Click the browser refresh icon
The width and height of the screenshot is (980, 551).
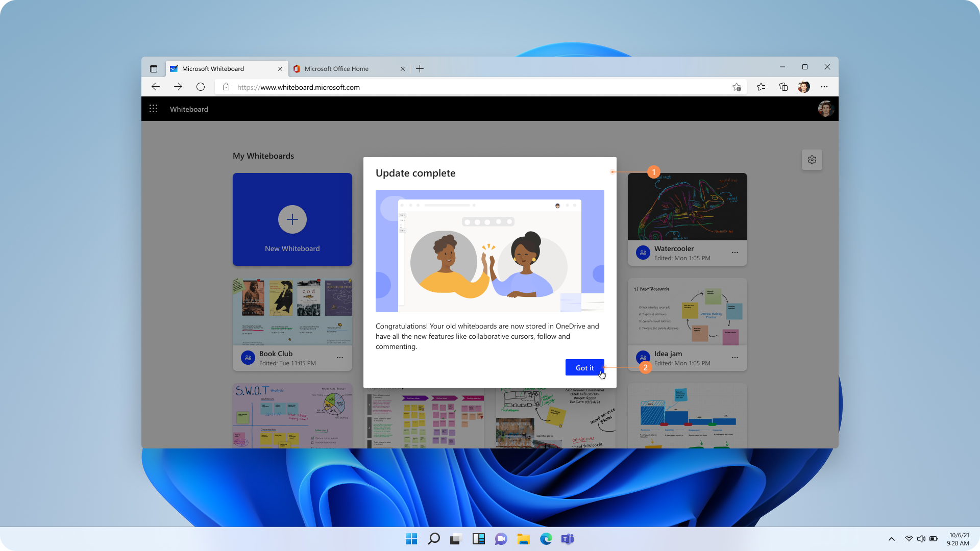tap(201, 87)
